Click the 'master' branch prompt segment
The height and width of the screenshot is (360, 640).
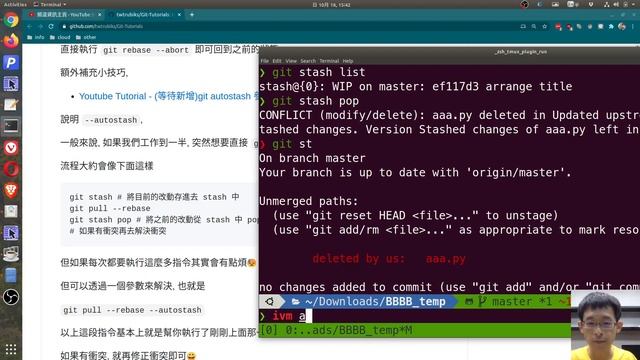coord(512,302)
